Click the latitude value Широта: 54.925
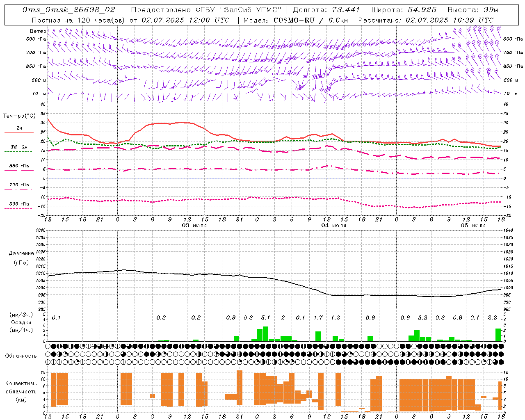 pyautogui.click(x=404, y=9)
